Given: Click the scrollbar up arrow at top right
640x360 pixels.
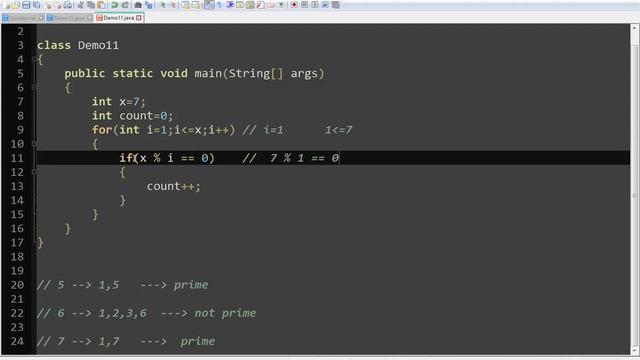Looking at the screenshot, I should pos(635,28).
